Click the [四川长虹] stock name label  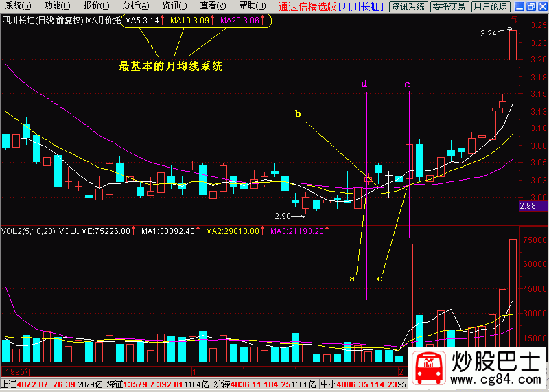click(363, 7)
